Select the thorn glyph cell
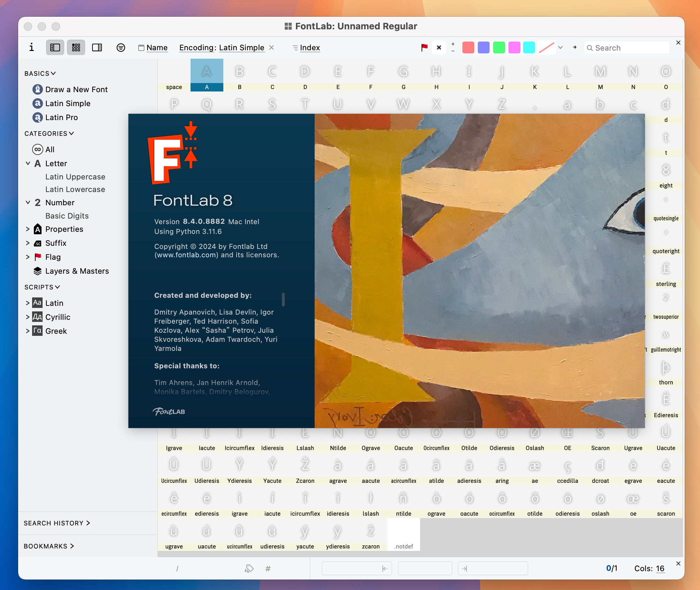The image size is (700, 590). 666,370
